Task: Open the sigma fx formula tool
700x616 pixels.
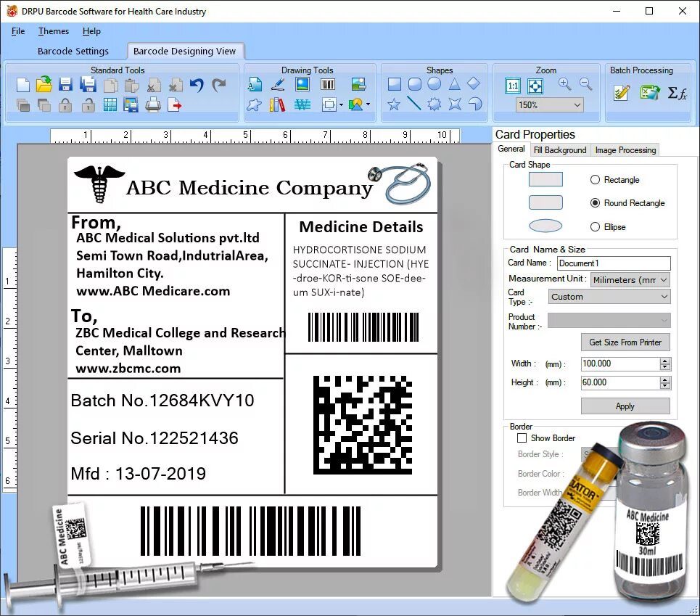Action: 678,93
